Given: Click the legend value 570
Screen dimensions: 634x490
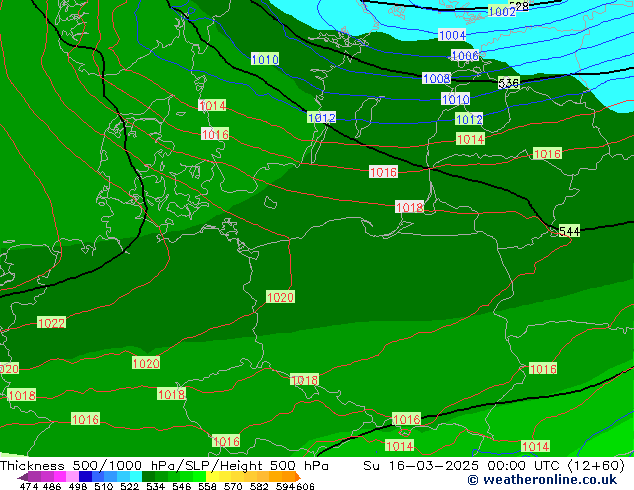Looking at the screenshot, I should [233, 486].
